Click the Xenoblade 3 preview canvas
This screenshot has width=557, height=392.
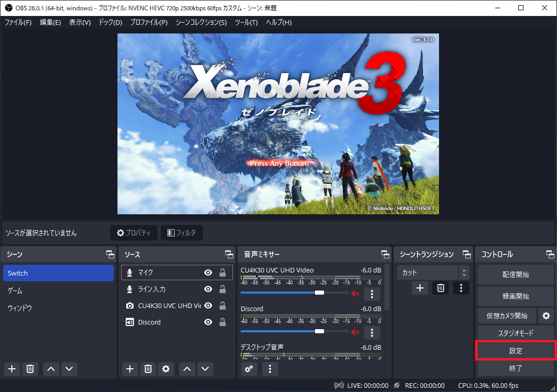point(278,124)
